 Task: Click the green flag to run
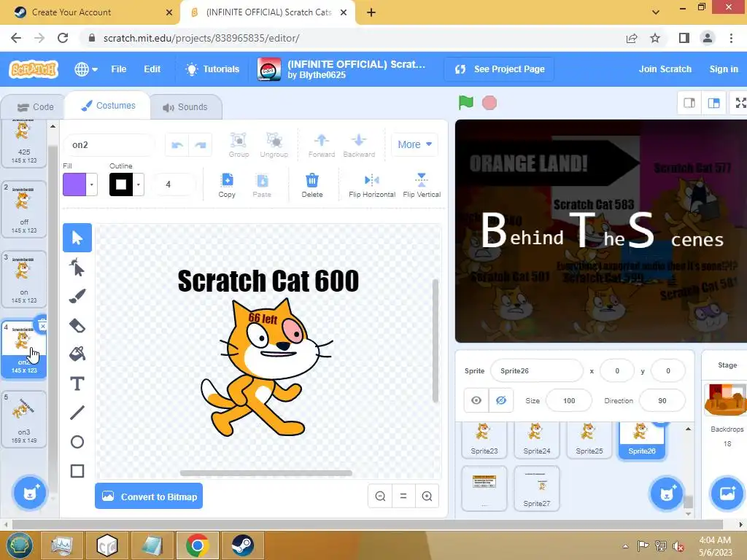point(465,102)
